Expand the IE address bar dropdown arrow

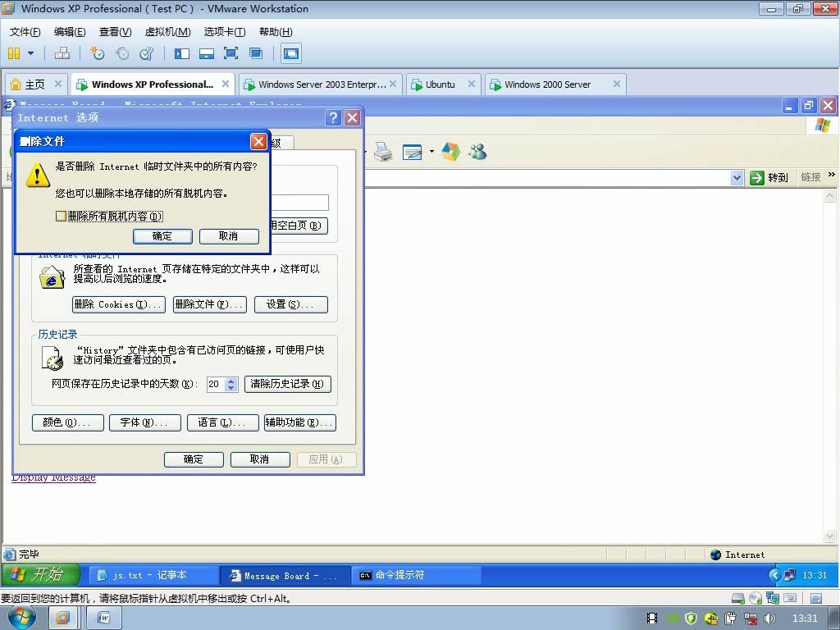click(x=737, y=178)
